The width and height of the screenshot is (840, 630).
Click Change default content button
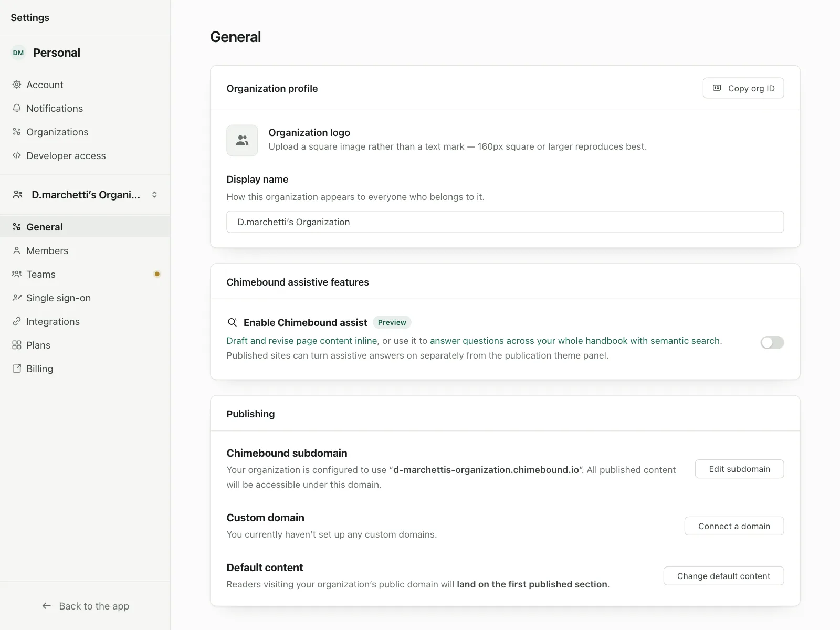pos(723,576)
